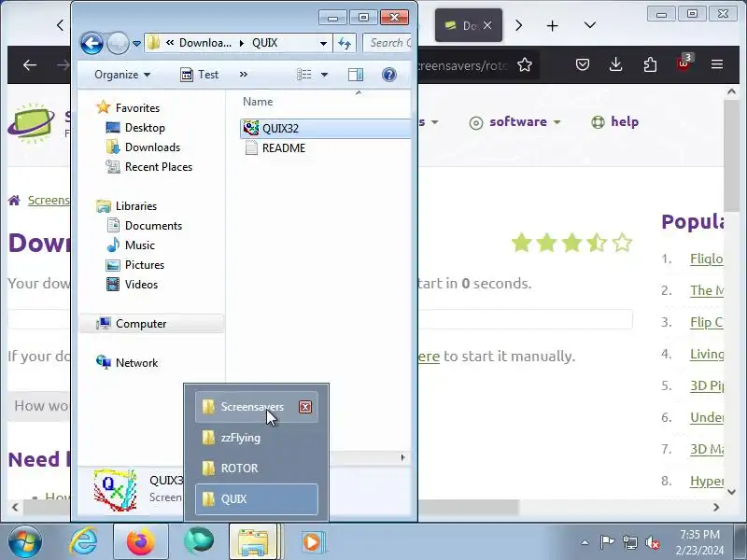Click Firefox back arrow

coord(30,64)
